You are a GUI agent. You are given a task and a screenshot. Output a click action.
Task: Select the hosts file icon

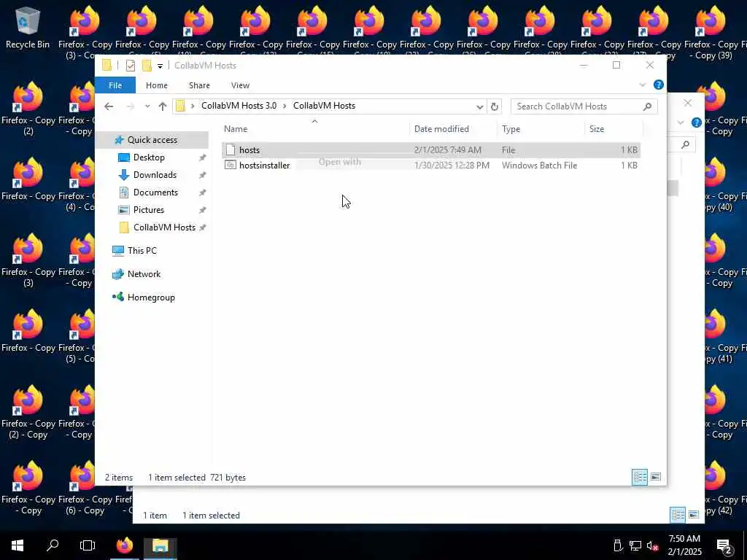pos(231,149)
